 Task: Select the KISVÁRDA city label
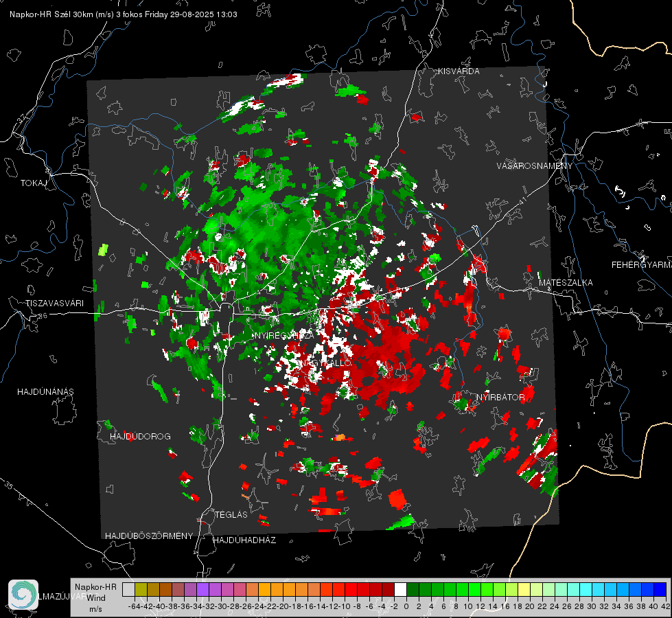[459, 71]
